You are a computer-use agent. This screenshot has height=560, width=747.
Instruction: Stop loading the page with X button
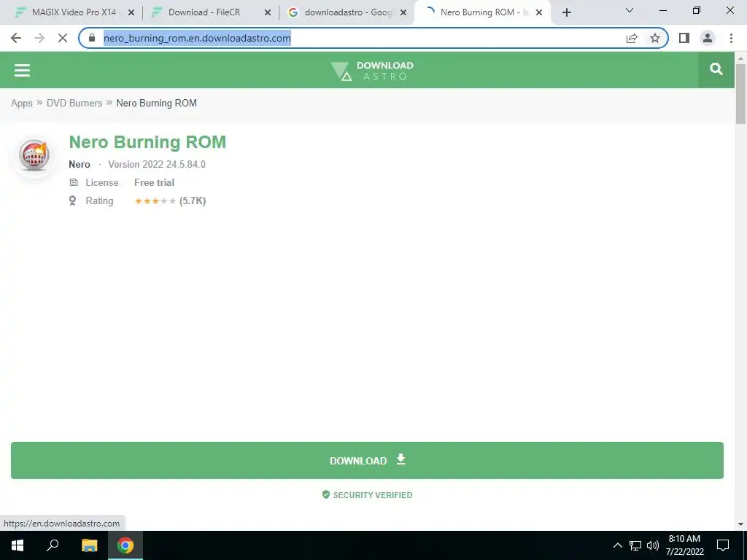click(63, 38)
